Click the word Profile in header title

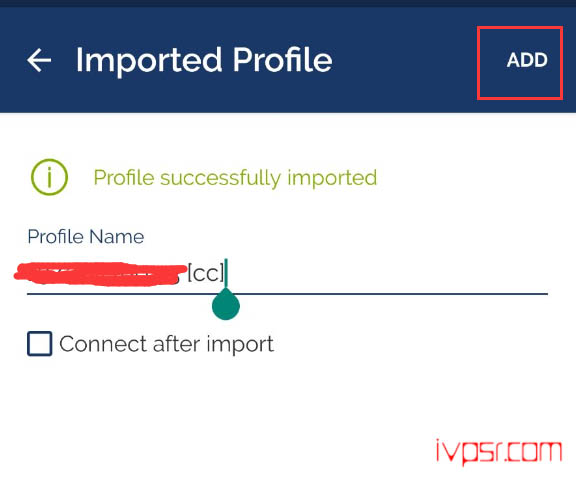click(283, 60)
